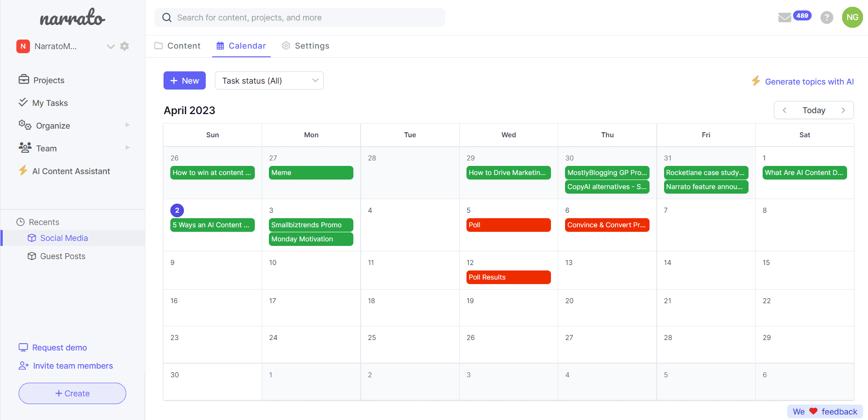The image size is (868, 420).
Task: Click the Team people icon
Action: click(25, 147)
